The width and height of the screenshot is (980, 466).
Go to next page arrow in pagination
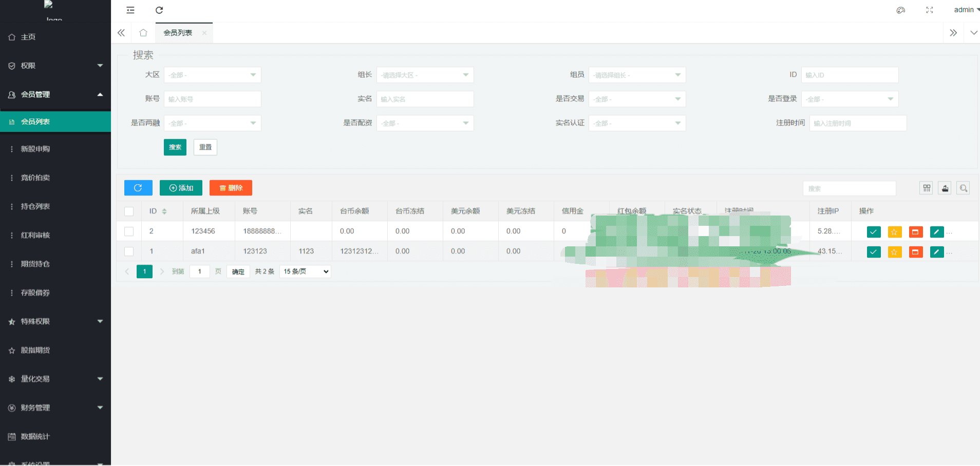click(162, 271)
